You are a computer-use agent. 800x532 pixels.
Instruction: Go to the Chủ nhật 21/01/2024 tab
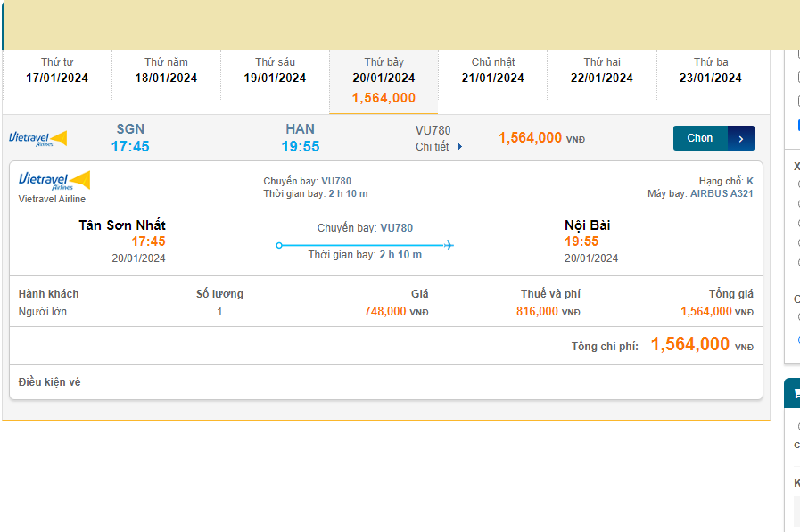click(x=493, y=70)
